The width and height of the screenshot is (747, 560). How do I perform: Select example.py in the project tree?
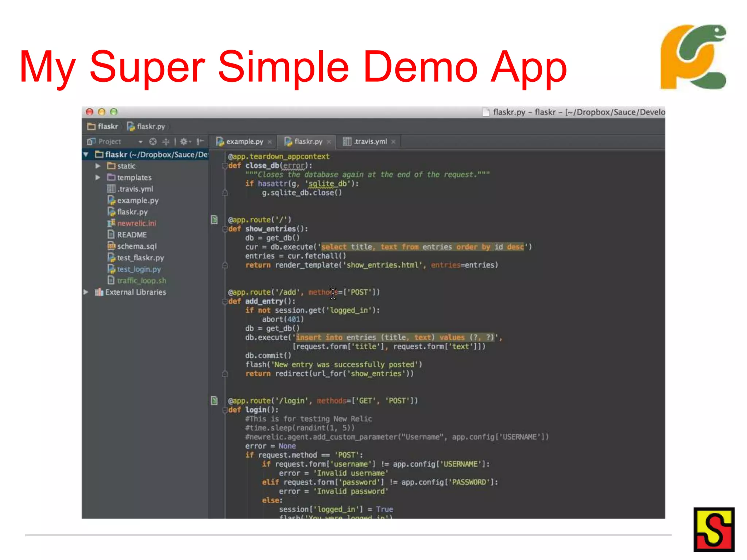point(133,201)
